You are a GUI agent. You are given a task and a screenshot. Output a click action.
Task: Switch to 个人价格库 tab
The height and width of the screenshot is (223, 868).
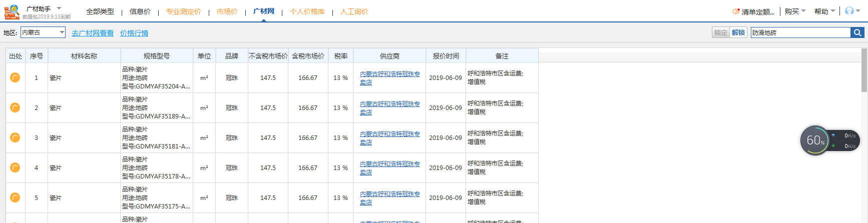pos(307,11)
